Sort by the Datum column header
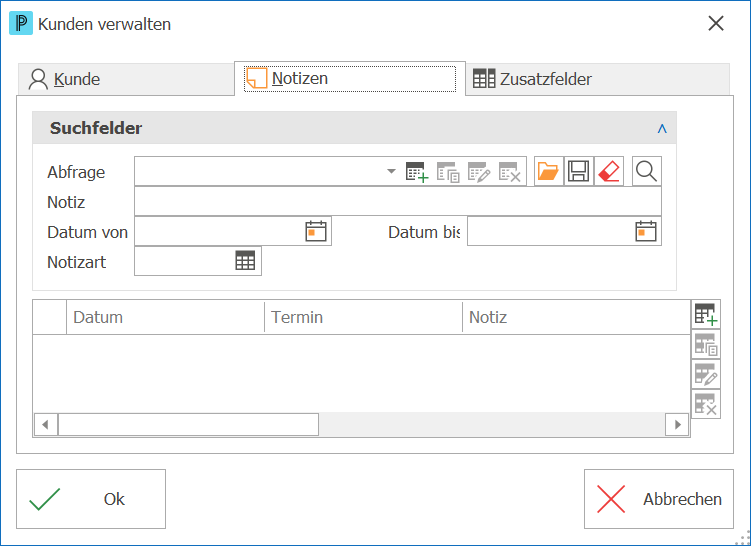751x546 pixels. (165, 317)
